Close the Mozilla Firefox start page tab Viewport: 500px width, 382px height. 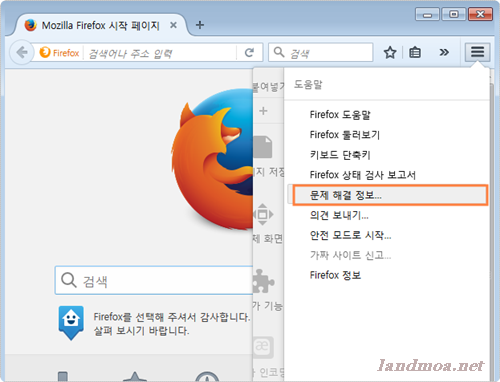pos(173,25)
